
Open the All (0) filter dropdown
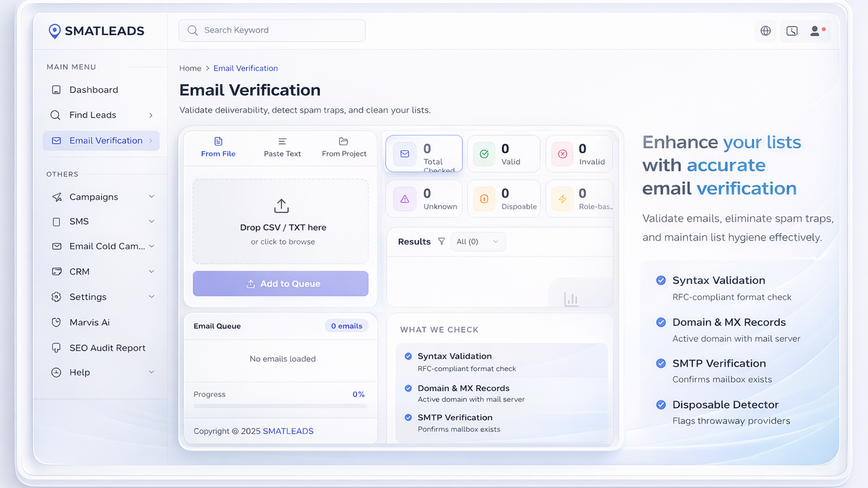click(477, 241)
